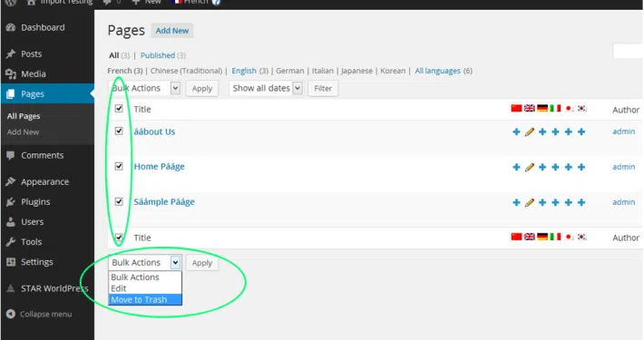The width and height of the screenshot is (644, 340).
Task: Open the STAR WorldPress menu icon
Action: coord(11,288)
